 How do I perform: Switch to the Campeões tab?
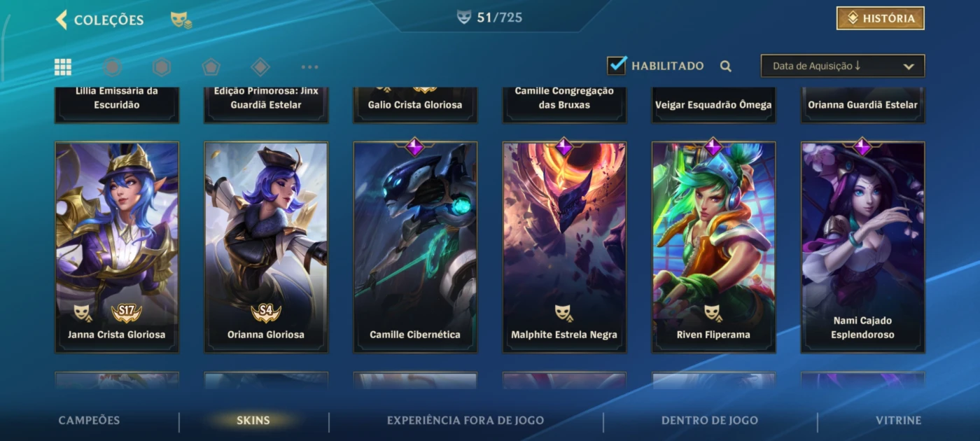[89, 420]
